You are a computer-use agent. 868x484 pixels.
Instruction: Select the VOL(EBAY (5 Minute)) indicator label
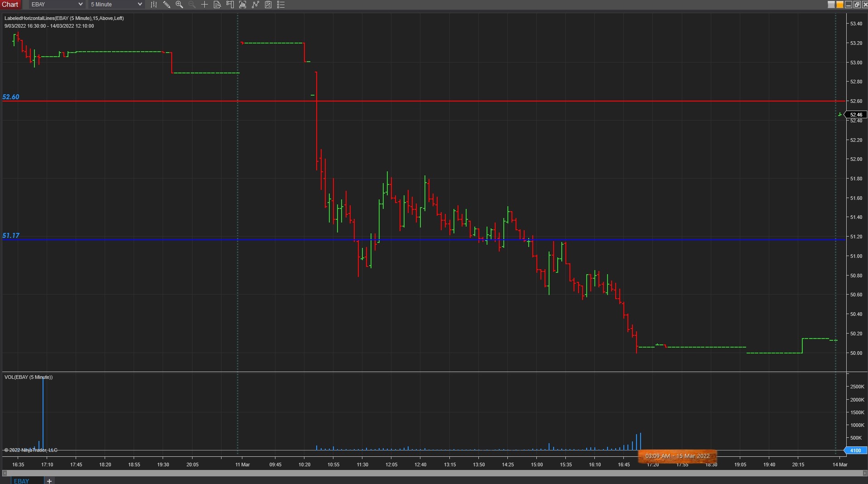(x=29, y=377)
